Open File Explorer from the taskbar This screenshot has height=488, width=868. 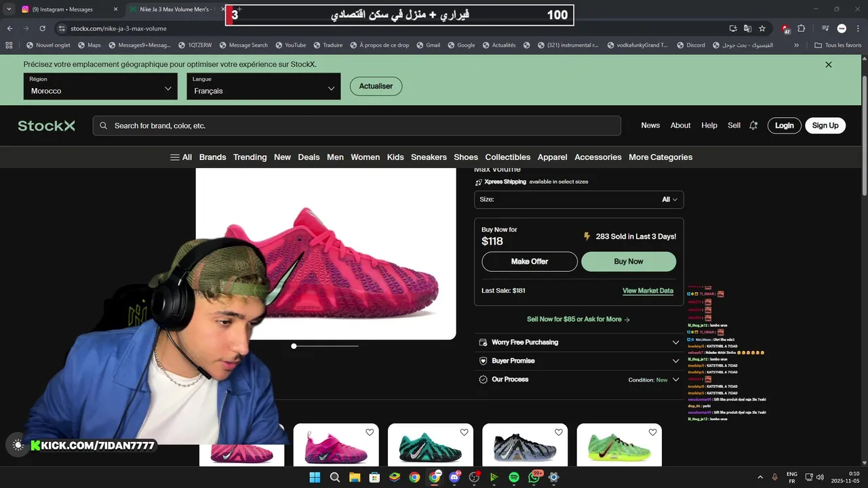[x=355, y=477]
